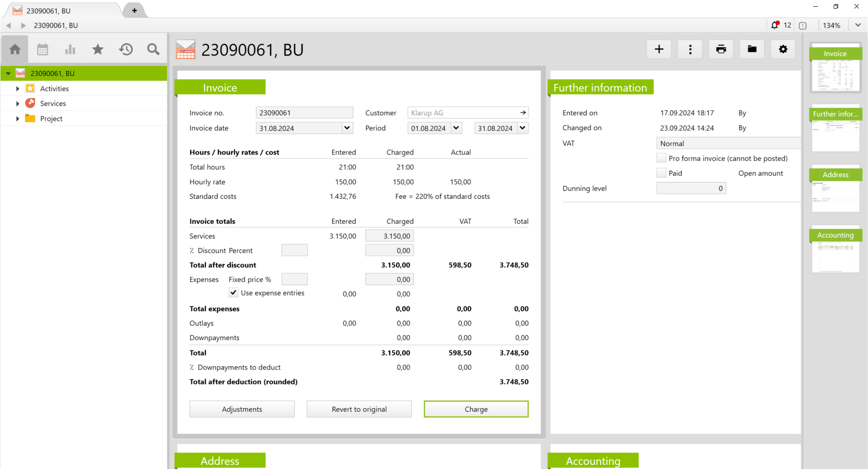Expand the Services tree item
868x470 pixels.
click(18, 103)
